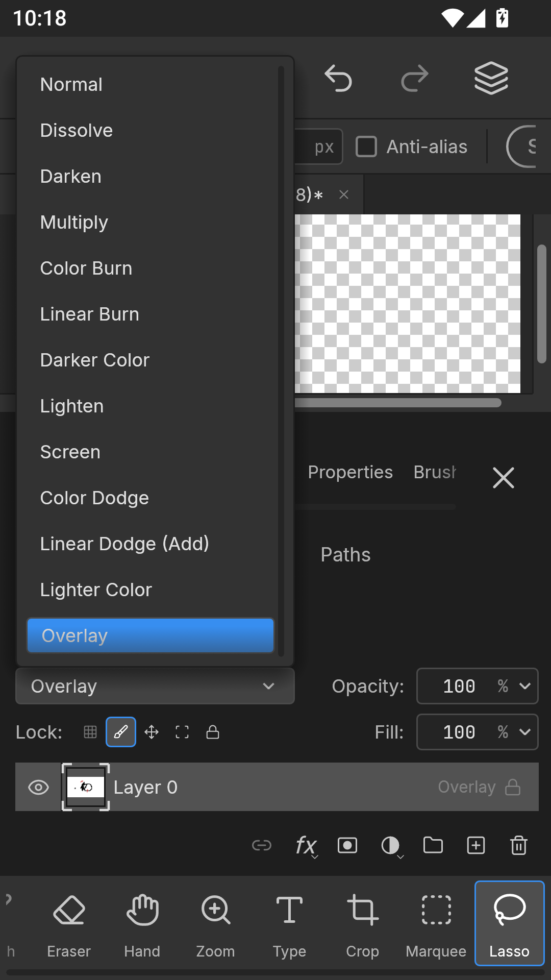The height and width of the screenshot is (980, 551).
Task: Tap the Wi-Fi status icon
Action: click(x=453, y=18)
